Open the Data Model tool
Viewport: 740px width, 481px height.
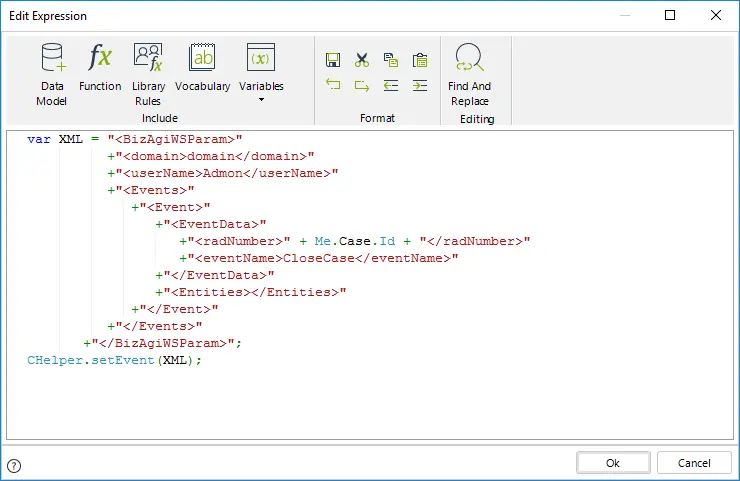click(x=52, y=74)
